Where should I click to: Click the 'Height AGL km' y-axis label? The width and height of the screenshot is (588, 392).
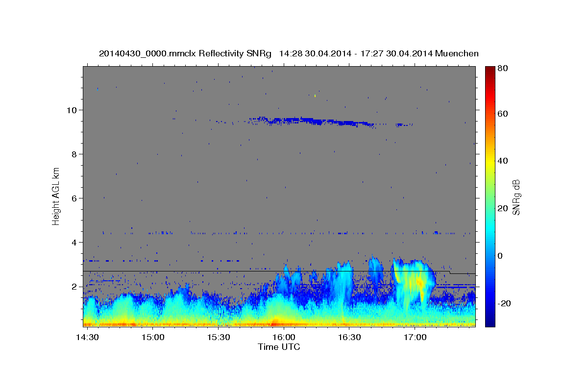tap(56, 196)
